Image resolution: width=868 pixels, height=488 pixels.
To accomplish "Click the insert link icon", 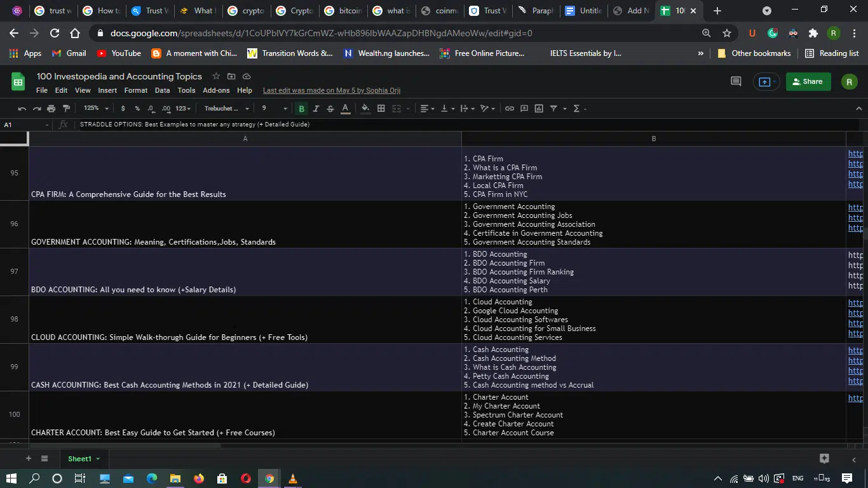I will (509, 109).
